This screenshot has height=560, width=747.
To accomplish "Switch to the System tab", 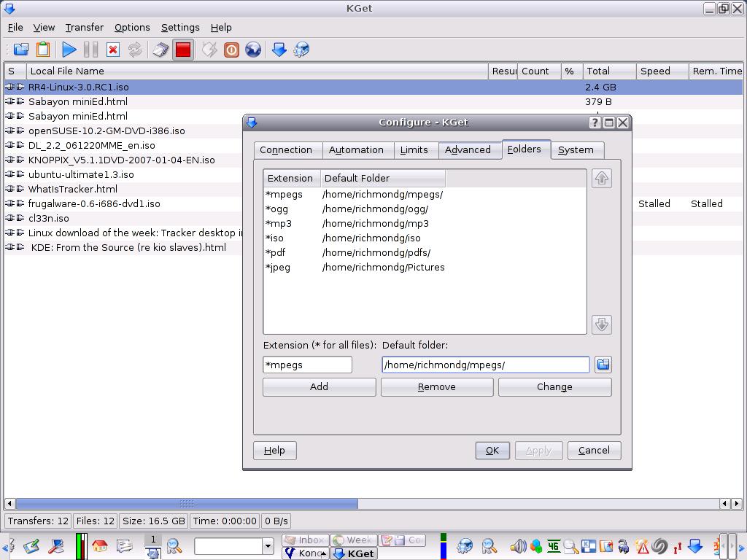I will (x=578, y=150).
